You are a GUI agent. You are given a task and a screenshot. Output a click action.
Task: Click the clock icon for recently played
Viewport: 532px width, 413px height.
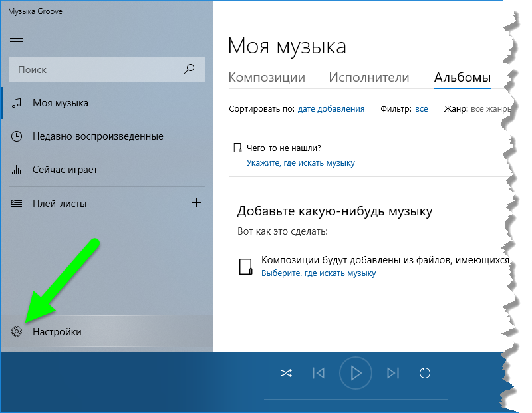point(16,136)
